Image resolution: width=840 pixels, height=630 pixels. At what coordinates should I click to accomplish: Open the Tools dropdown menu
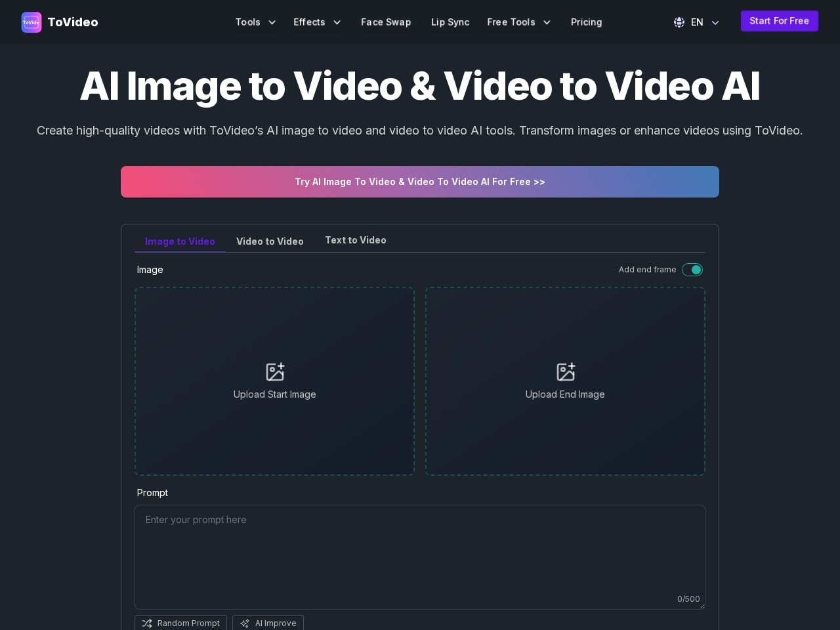pos(256,22)
